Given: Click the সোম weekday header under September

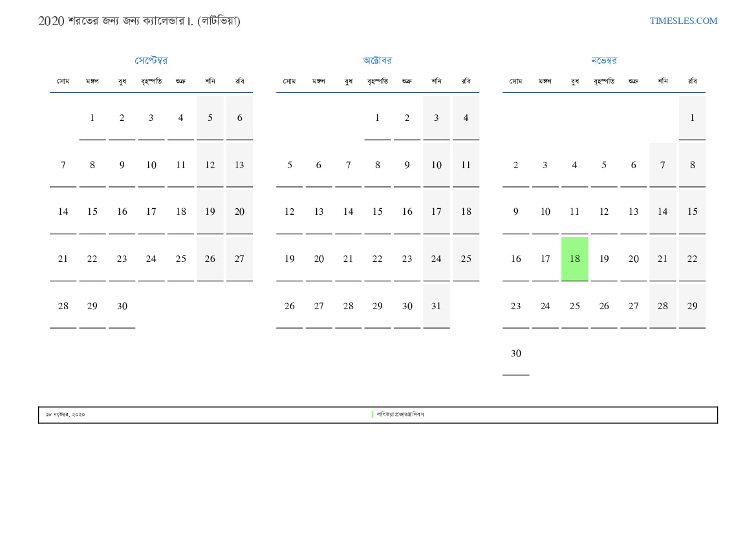Looking at the screenshot, I should point(63,82).
